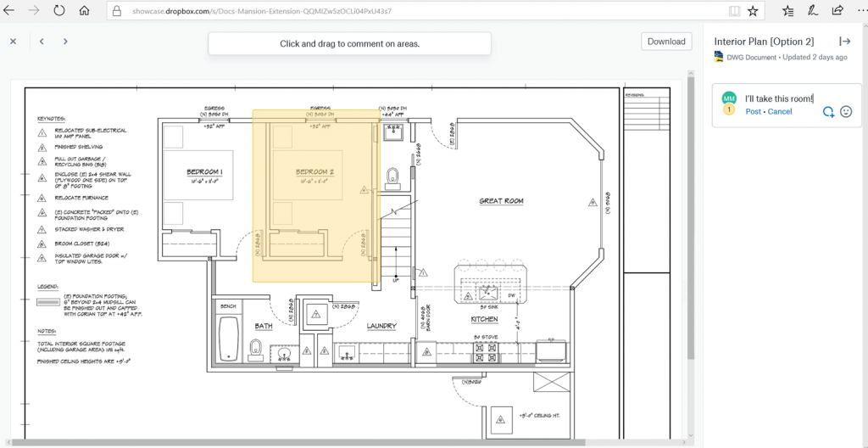This screenshot has height=448, width=868.
Task: Open the browser share menu
Action: 837,11
